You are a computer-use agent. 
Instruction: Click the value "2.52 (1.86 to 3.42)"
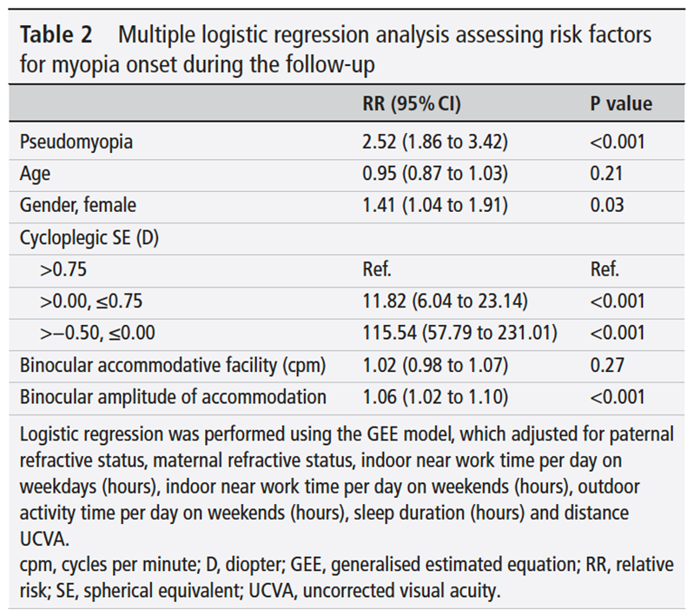coord(435,141)
